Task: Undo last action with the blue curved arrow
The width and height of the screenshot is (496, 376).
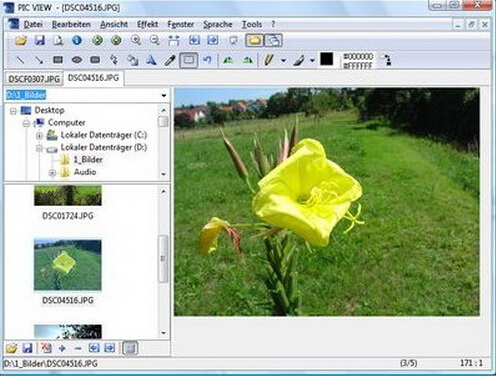Action: click(x=207, y=60)
